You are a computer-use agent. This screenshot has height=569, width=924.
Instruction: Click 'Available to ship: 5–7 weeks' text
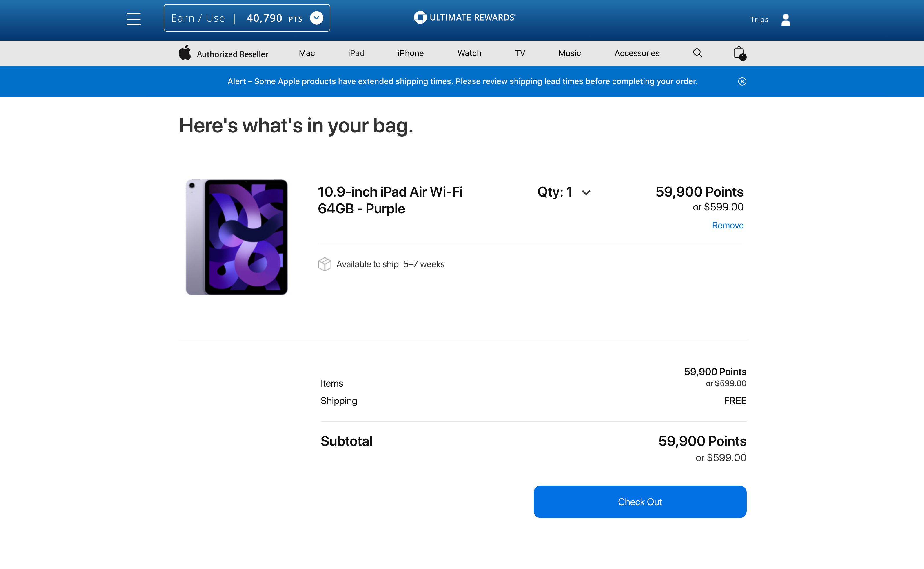(390, 264)
